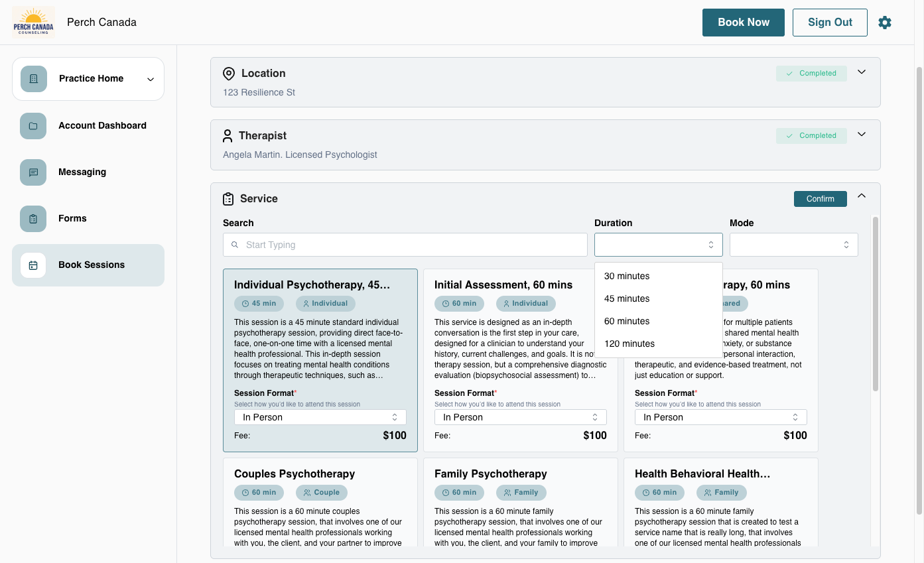The image size is (924, 563).
Task: Click the Book Now button
Action: pyautogui.click(x=744, y=23)
